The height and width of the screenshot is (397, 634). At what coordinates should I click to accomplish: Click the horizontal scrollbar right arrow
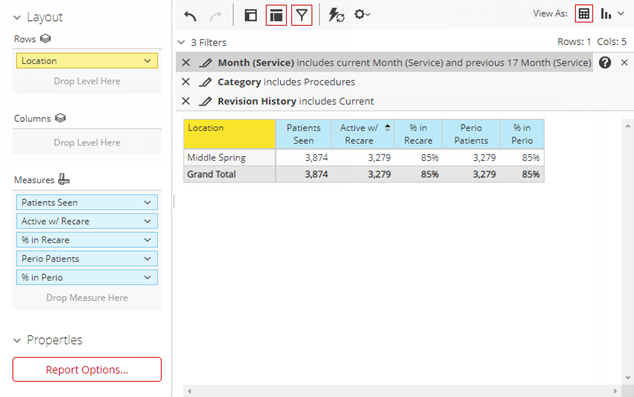pyautogui.click(x=615, y=391)
